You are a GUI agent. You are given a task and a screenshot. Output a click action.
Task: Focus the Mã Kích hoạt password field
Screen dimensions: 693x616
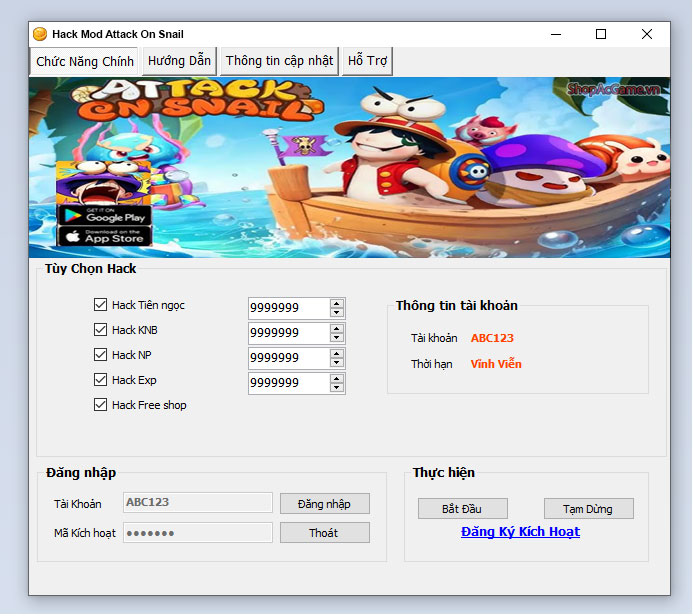coord(198,533)
